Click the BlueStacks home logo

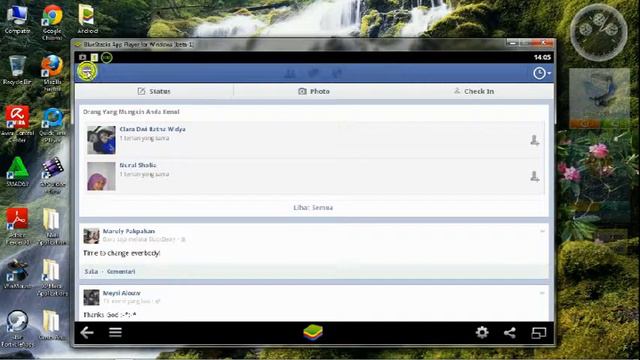click(x=313, y=332)
